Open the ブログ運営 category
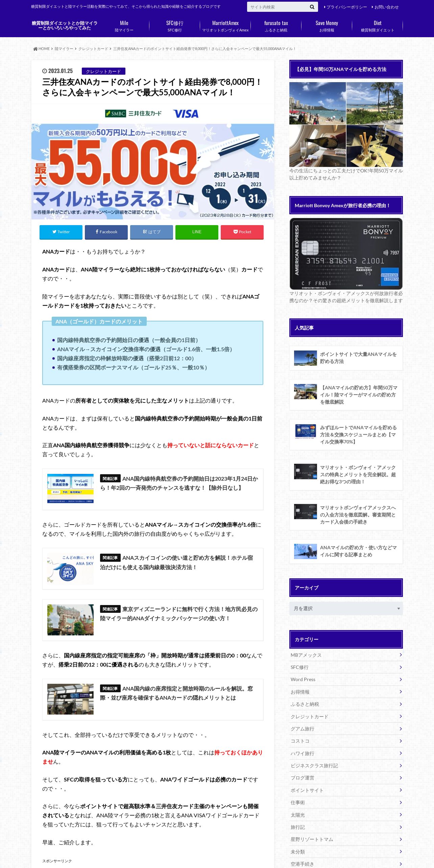The width and height of the screenshot is (434, 868). [346, 778]
